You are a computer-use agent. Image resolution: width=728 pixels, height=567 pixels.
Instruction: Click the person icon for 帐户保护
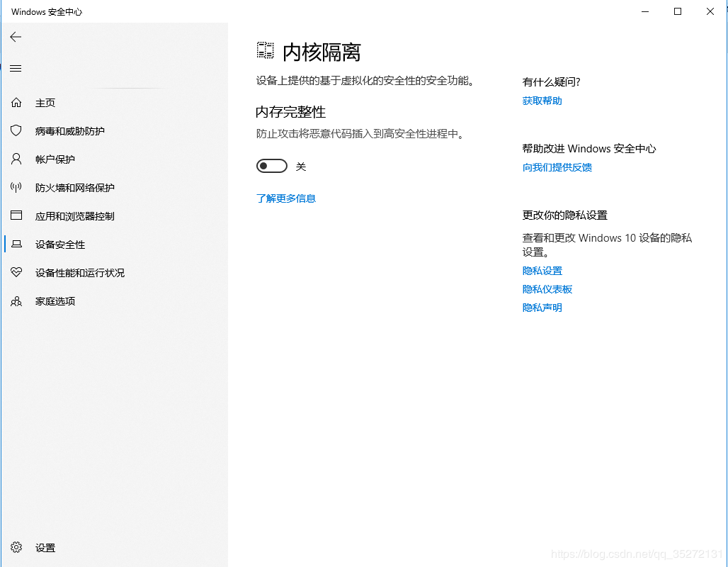(x=16, y=159)
